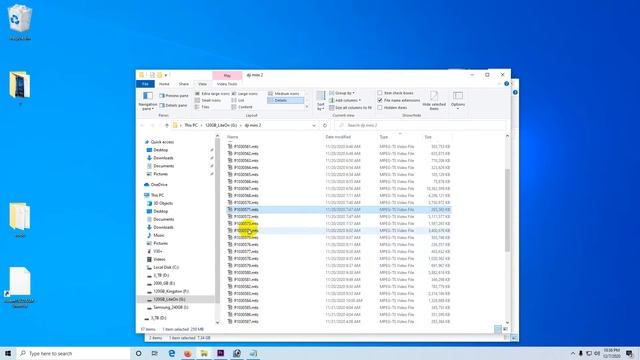Click Size all columns to fit
Screen dimensions: 640x360
click(350, 107)
